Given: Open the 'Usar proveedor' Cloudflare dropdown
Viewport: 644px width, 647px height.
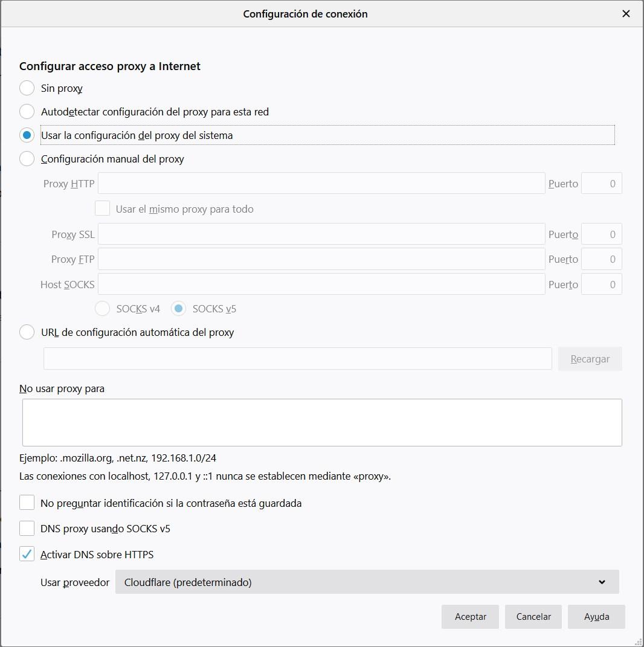Looking at the screenshot, I should [367, 582].
